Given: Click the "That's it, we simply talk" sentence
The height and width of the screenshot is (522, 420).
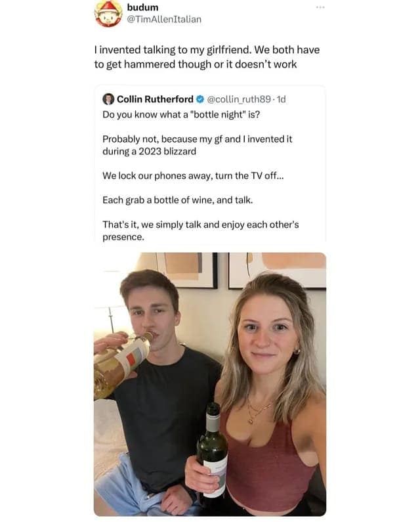Looking at the screenshot, I should pyautogui.click(x=200, y=230).
